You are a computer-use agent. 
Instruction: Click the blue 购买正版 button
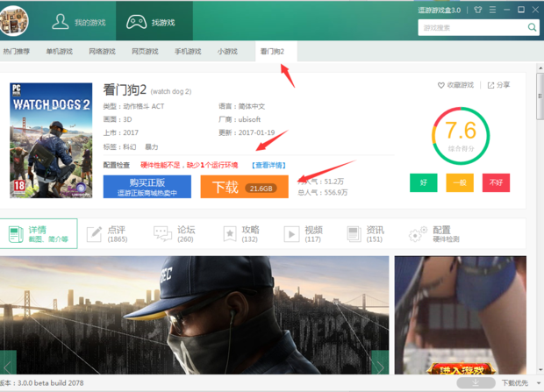pos(147,187)
